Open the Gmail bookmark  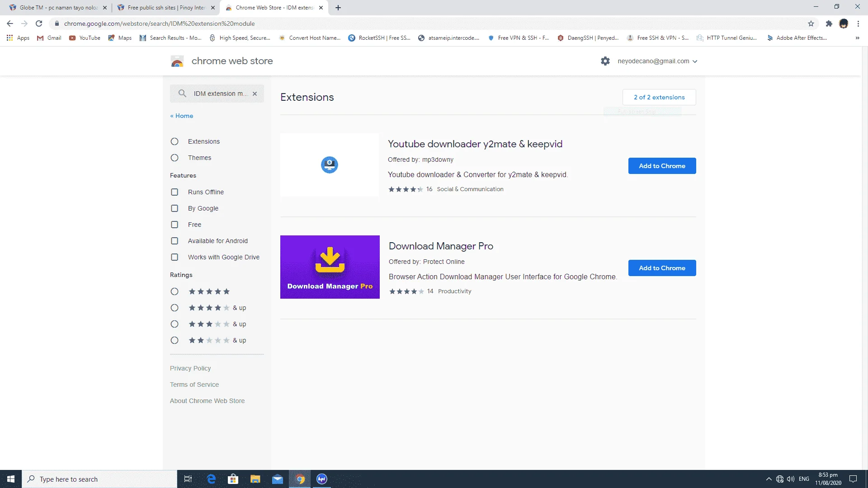click(x=49, y=38)
